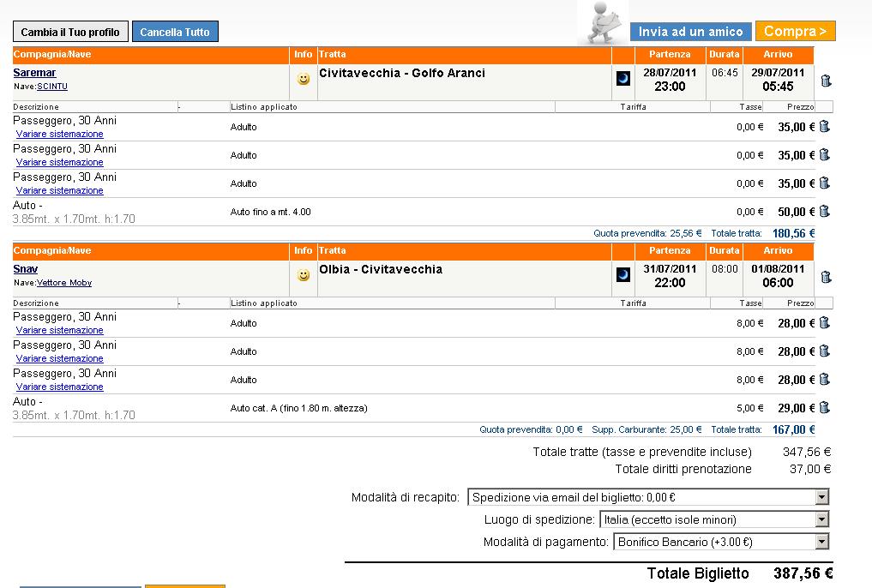Click smiley info icon for Saremar
Image resolution: width=872 pixels, height=588 pixels.
(x=303, y=80)
